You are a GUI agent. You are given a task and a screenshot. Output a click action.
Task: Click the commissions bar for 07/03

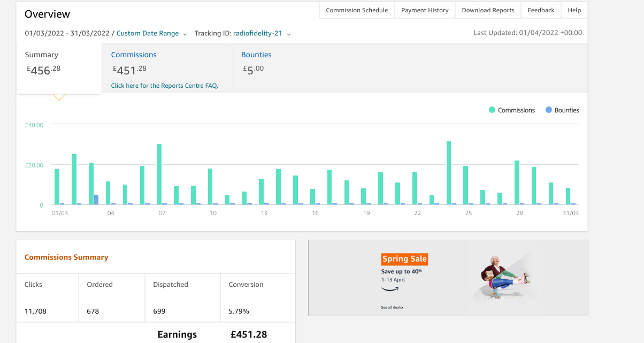click(x=159, y=174)
